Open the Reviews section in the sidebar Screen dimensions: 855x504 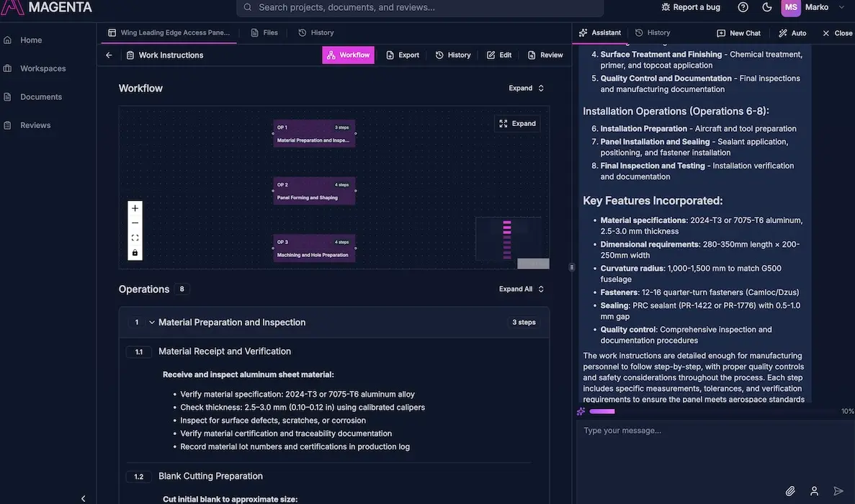[32, 125]
